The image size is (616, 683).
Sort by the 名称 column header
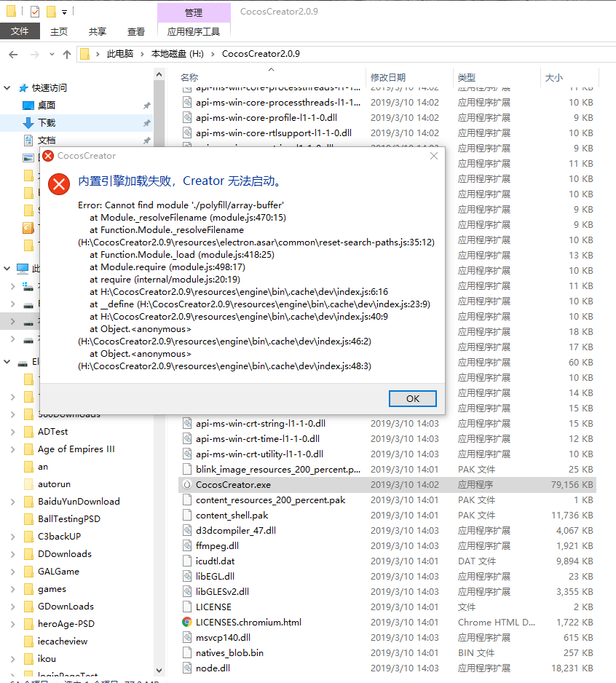click(x=189, y=77)
